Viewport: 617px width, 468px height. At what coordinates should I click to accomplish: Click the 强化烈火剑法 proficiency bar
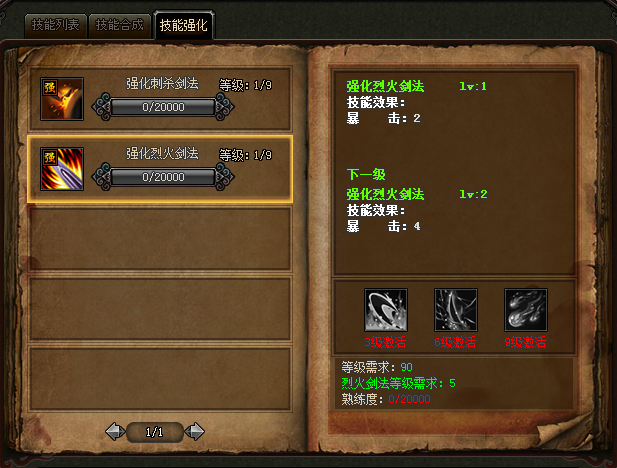click(x=163, y=177)
